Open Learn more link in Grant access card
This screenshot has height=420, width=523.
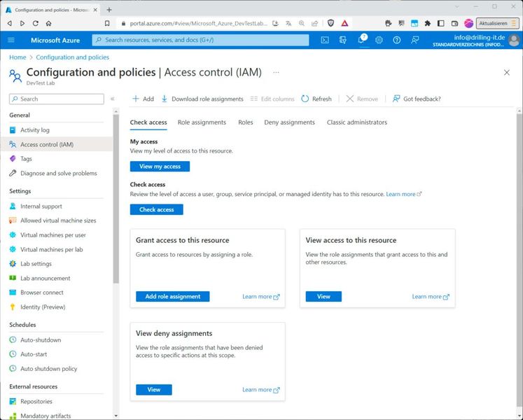pyautogui.click(x=261, y=297)
